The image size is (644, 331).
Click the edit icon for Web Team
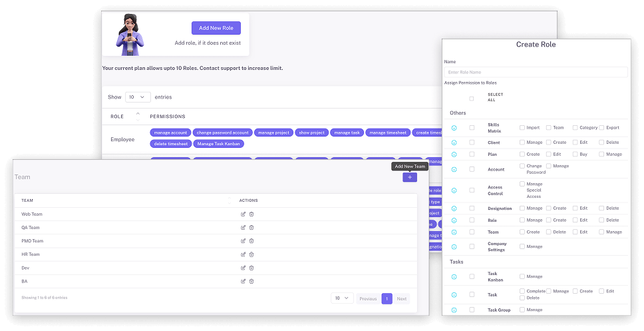[243, 214]
